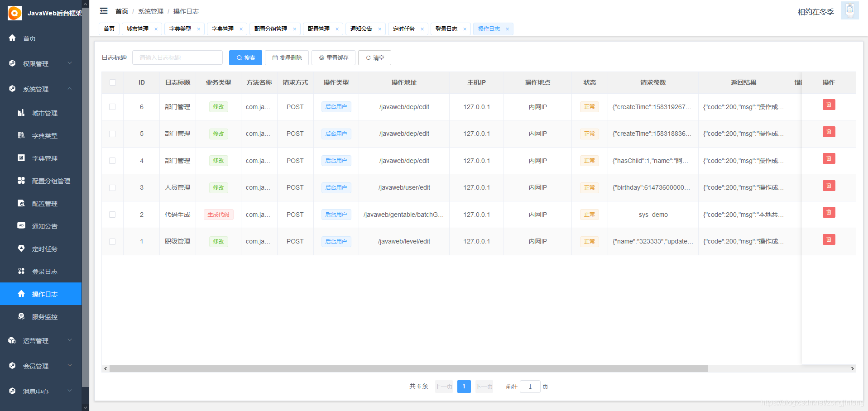Delete log row with ID 1

click(x=829, y=239)
